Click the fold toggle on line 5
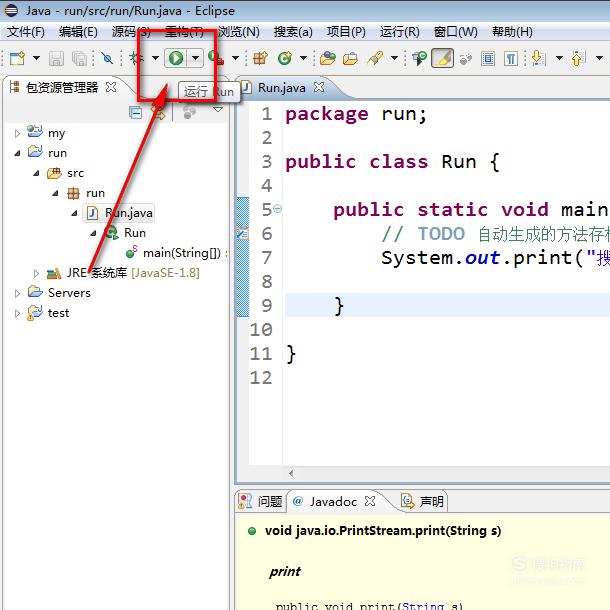The width and height of the screenshot is (610, 610). coord(277,209)
